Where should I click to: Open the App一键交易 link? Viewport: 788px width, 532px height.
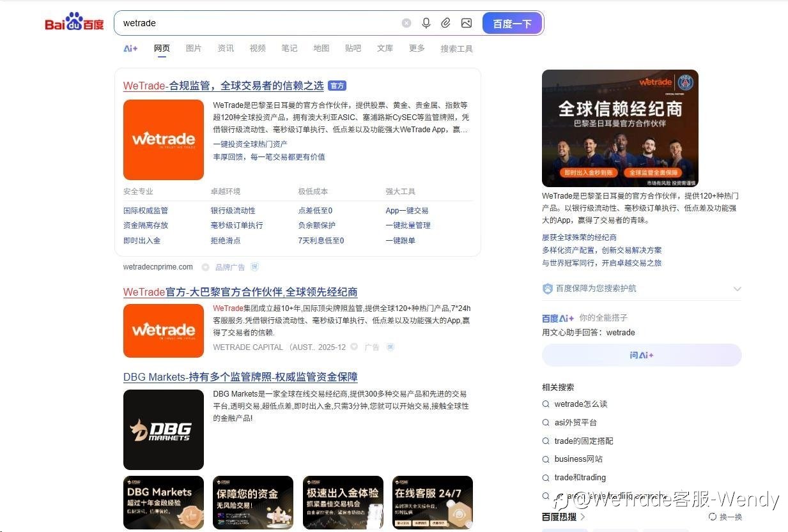pos(407,211)
